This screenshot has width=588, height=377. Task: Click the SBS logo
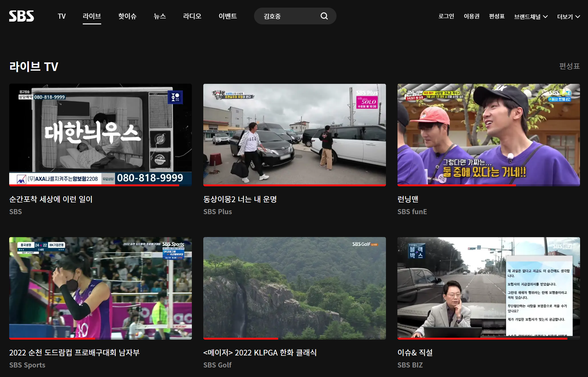tap(21, 16)
